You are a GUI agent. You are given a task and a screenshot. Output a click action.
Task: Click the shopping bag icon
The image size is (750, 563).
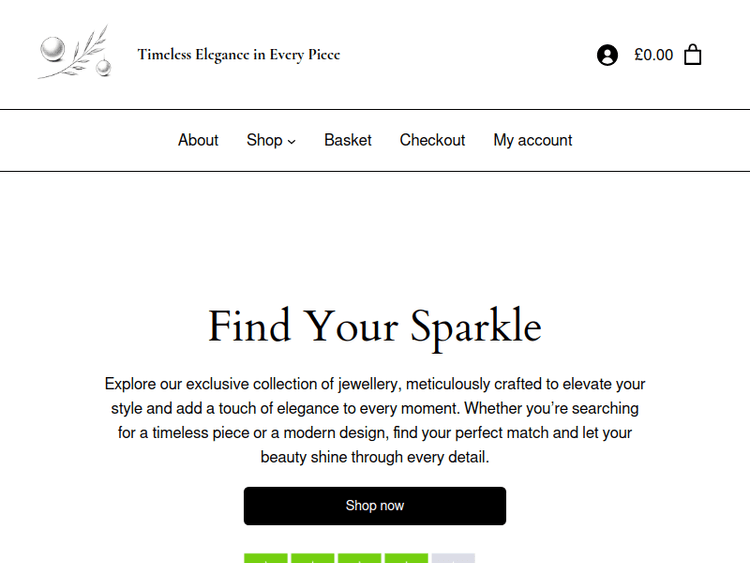pos(692,55)
